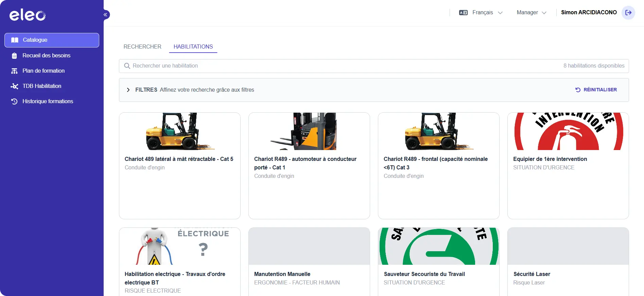Screen dimensions: 644x296
Task: Collapse the sidebar with double-chevron button
Action: tap(105, 15)
